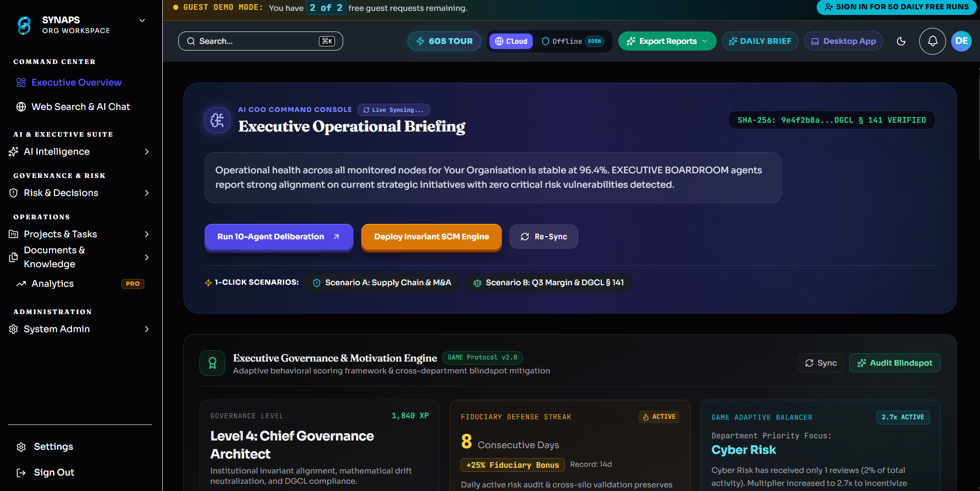
Task: Switch to Cloud mode
Action: click(x=511, y=41)
